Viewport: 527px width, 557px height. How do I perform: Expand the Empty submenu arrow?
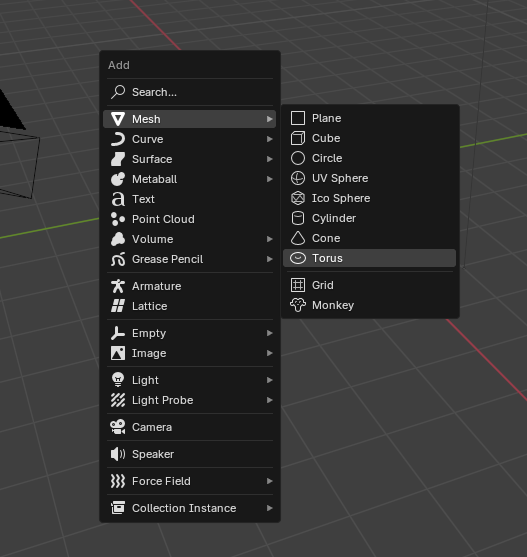[x=270, y=333]
